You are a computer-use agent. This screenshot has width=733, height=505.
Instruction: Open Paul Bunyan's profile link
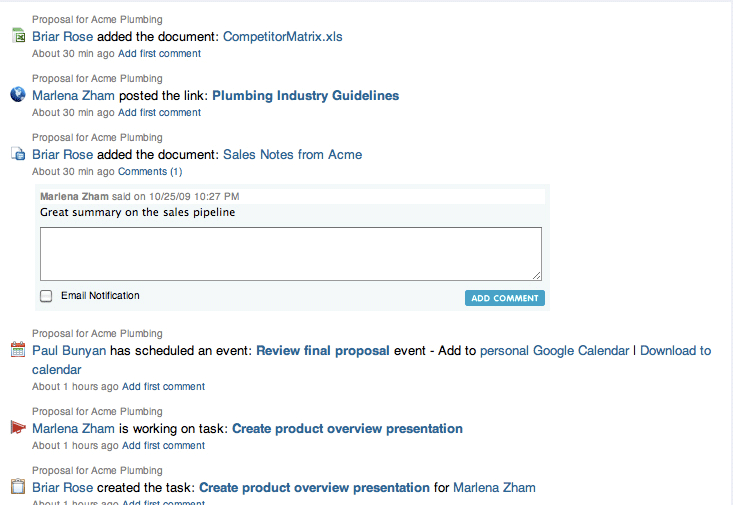pos(69,351)
